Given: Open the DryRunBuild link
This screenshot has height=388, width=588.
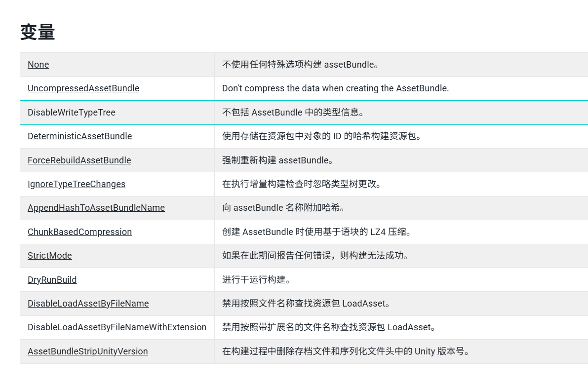Looking at the screenshot, I should [52, 279].
